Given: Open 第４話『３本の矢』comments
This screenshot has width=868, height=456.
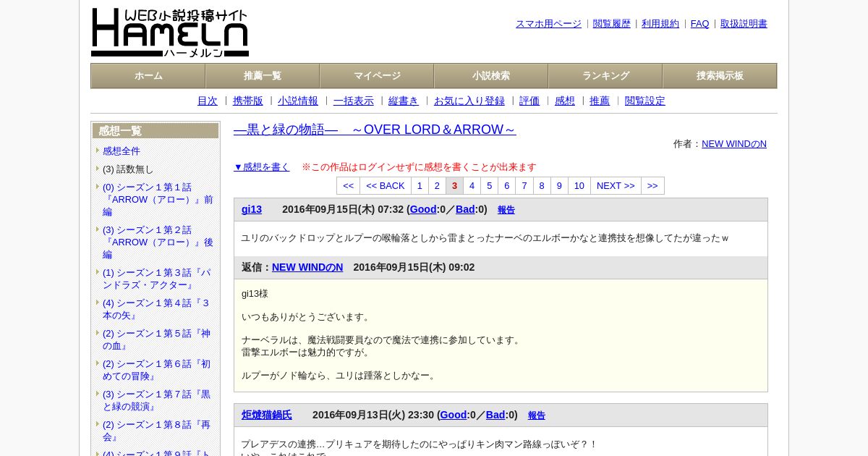Looking at the screenshot, I should point(157,309).
